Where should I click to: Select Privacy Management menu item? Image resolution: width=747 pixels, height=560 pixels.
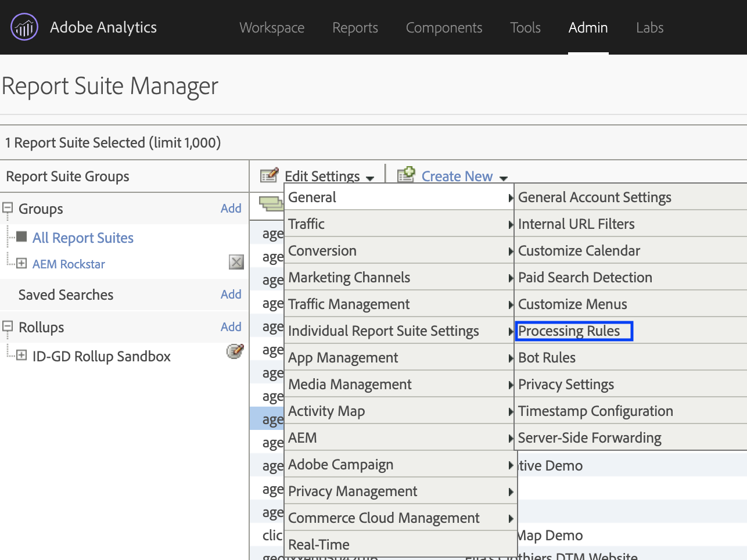(400, 491)
